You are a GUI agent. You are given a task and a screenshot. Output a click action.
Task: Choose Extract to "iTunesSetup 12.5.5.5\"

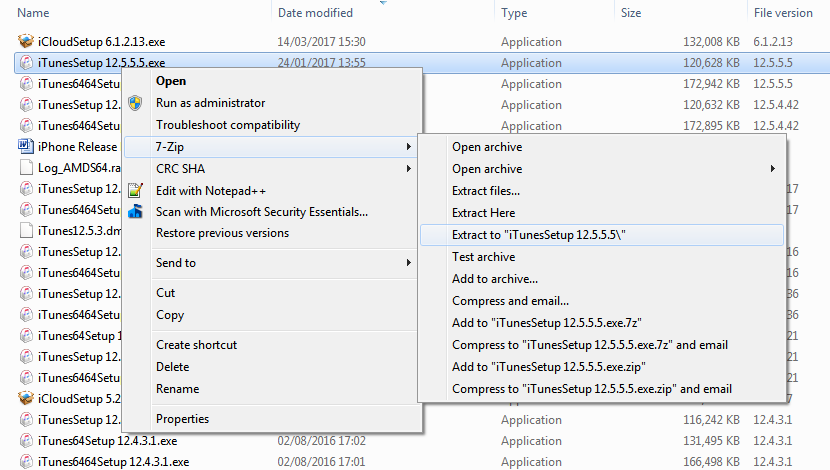coord(539,235)
